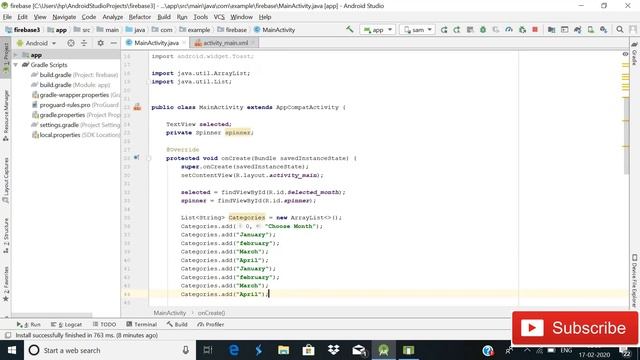The height and width of the screenshot is (360, 640).
Task: Toggle the Resource Manager side tab
Action: click(6, 116)
